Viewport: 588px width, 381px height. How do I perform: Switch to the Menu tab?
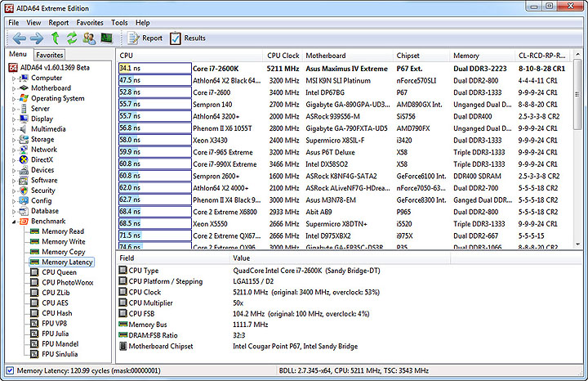[18, 54]
